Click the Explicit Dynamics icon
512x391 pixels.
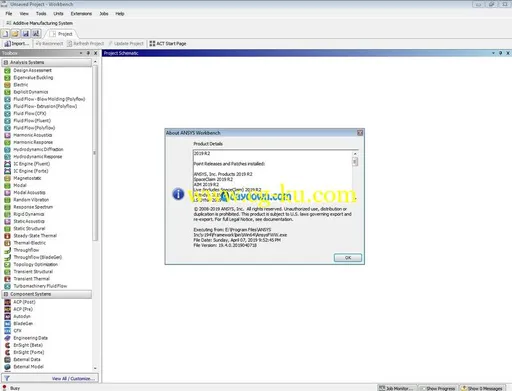click(x=7, y=92)
